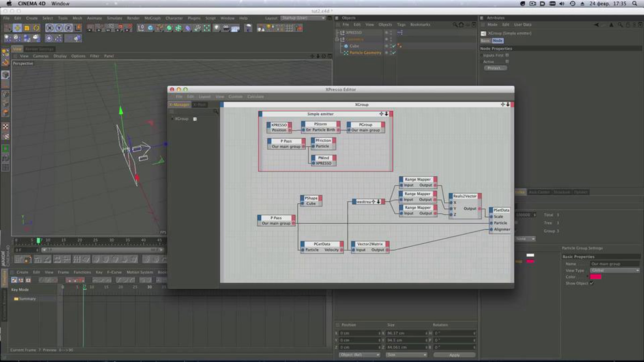Expand the XGroup item in X-Manager

172,119
